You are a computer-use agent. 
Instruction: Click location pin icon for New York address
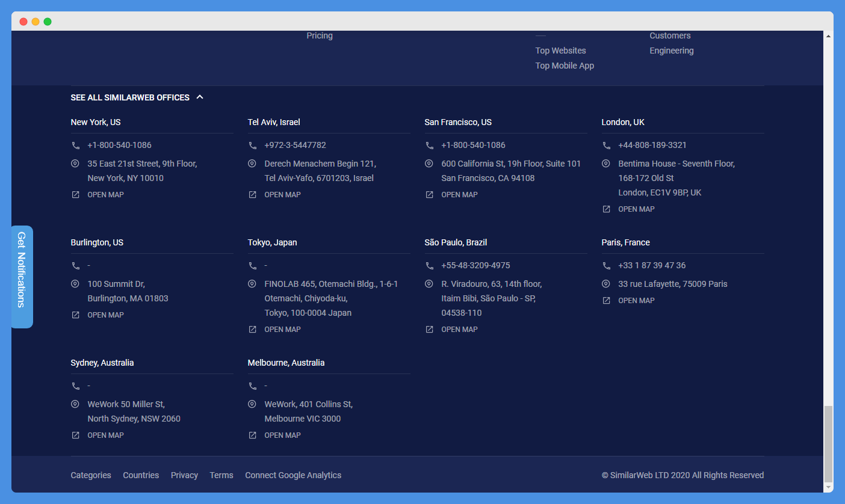(75, 164)
